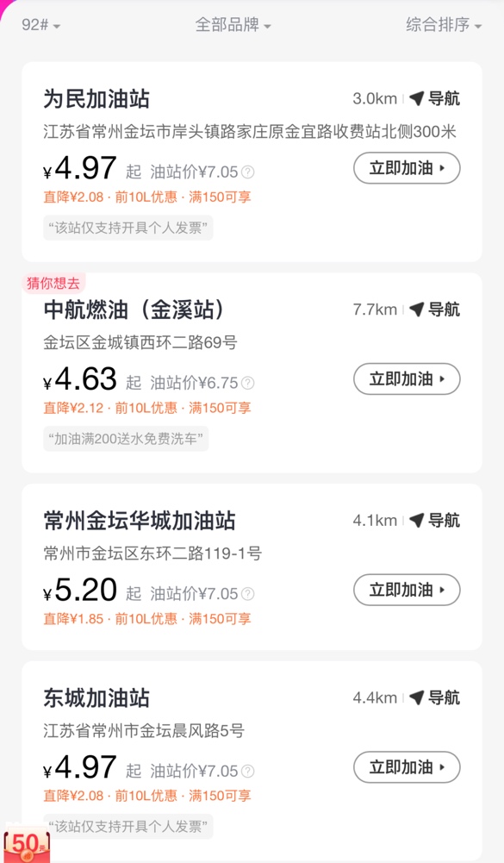This screenshot has height=863, width=504.
Task: Tap navigation arrow icon for 中航燃油（金溪站）
Action: coord(416,310)
